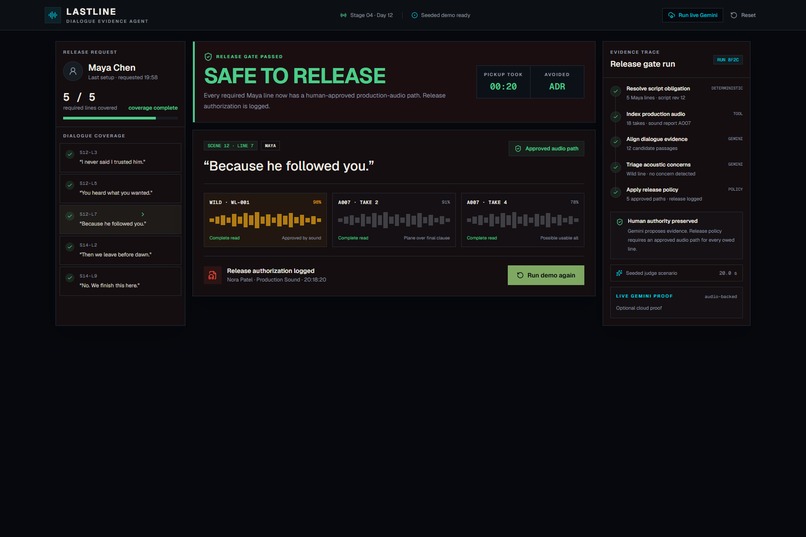Click the refresh icon on Run demo again
The image size is (806, 537).
coord(520,275)
